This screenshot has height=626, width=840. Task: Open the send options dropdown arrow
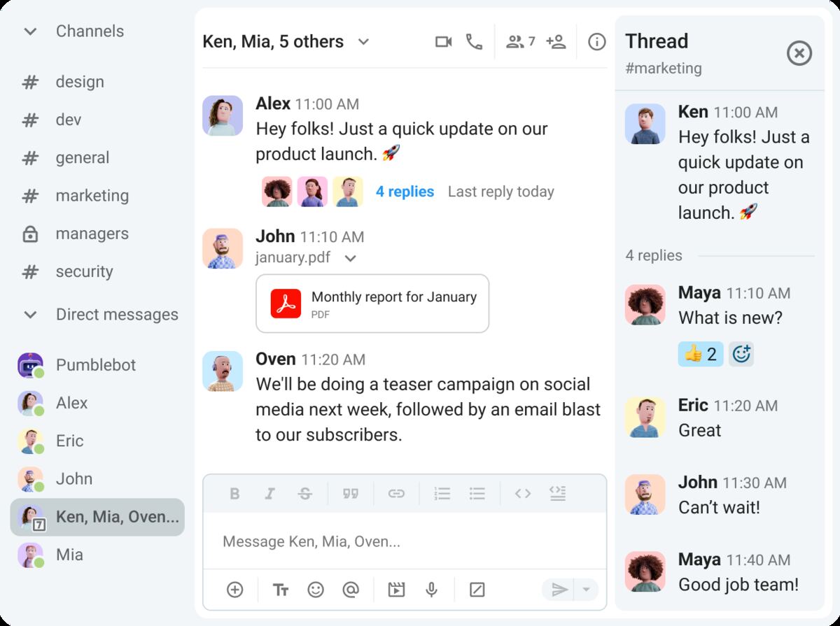click(586, 590)
